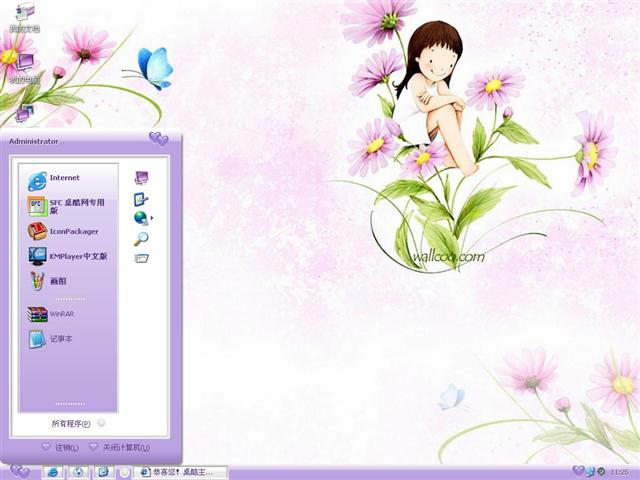Screen dimensions: 640x480
Task: Open Internet Explorer from the Start menu
Action: [65, 179]
